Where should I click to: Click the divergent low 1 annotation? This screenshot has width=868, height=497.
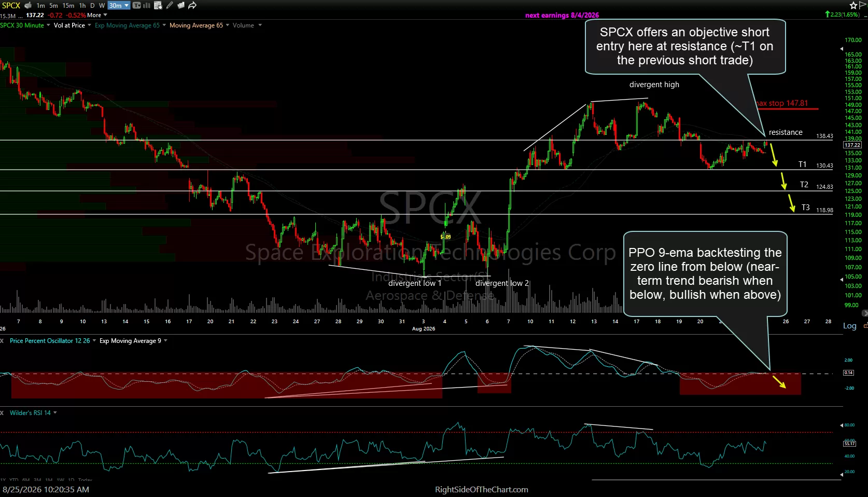(x=415, y=283)
